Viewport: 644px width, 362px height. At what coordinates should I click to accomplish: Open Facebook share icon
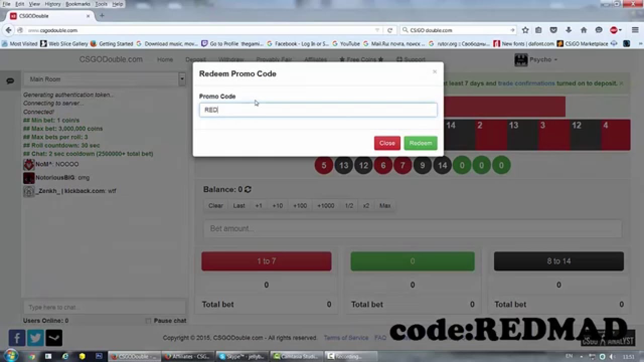point(17,338)
